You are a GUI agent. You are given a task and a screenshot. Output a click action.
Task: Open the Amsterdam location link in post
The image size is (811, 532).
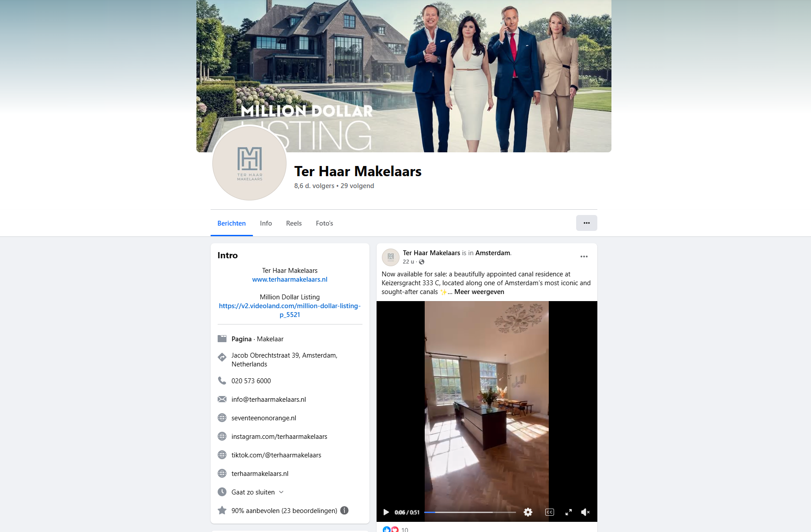click(493, 253)
